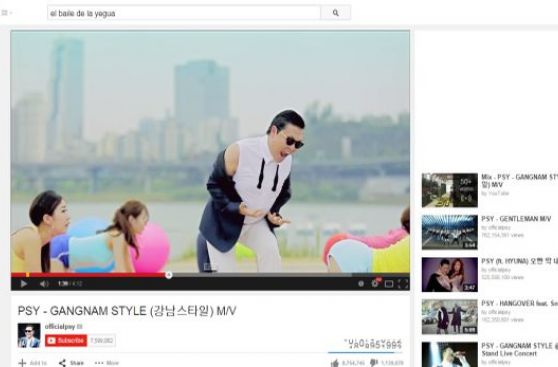The width and height of the screenshot is (558, 367).
Task: Enter fullscreen with the fullscreen icon
Action: click(x=403, y=284)
